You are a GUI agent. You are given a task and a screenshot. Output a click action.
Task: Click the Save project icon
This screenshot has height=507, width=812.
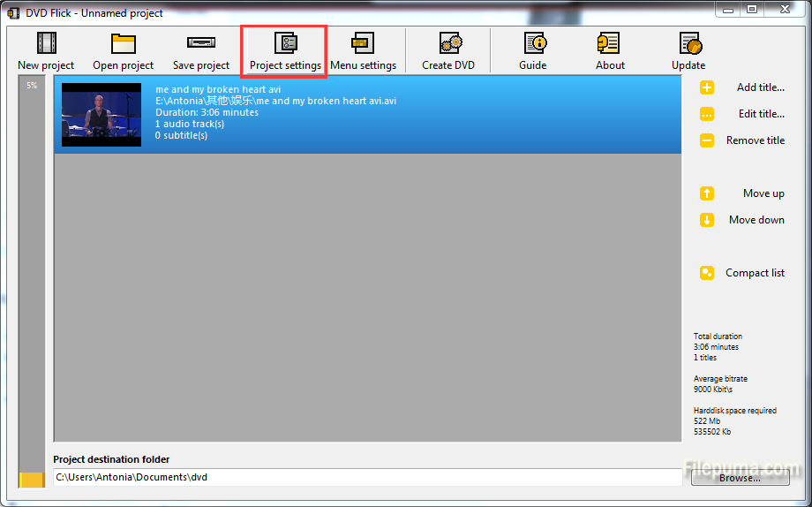click(x=200, y=43)
